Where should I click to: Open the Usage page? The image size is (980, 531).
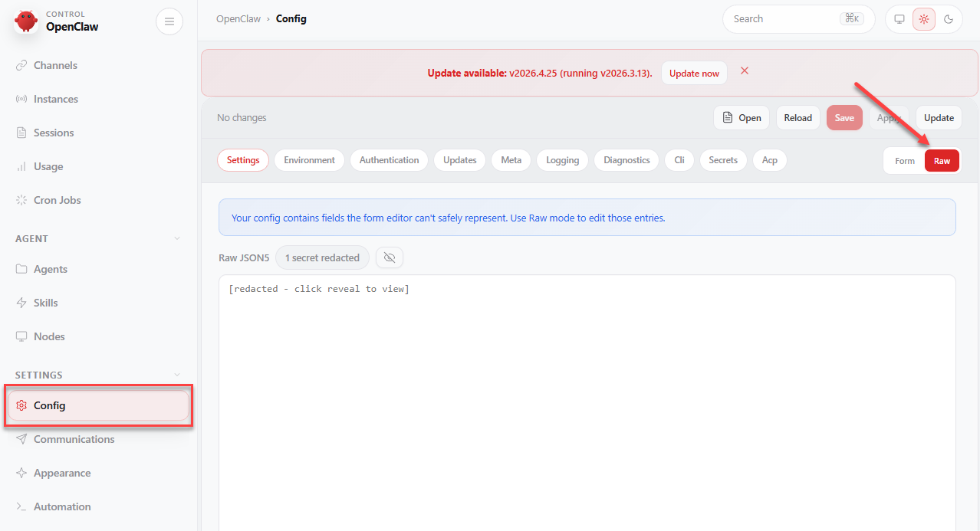[x=48, y=166]
